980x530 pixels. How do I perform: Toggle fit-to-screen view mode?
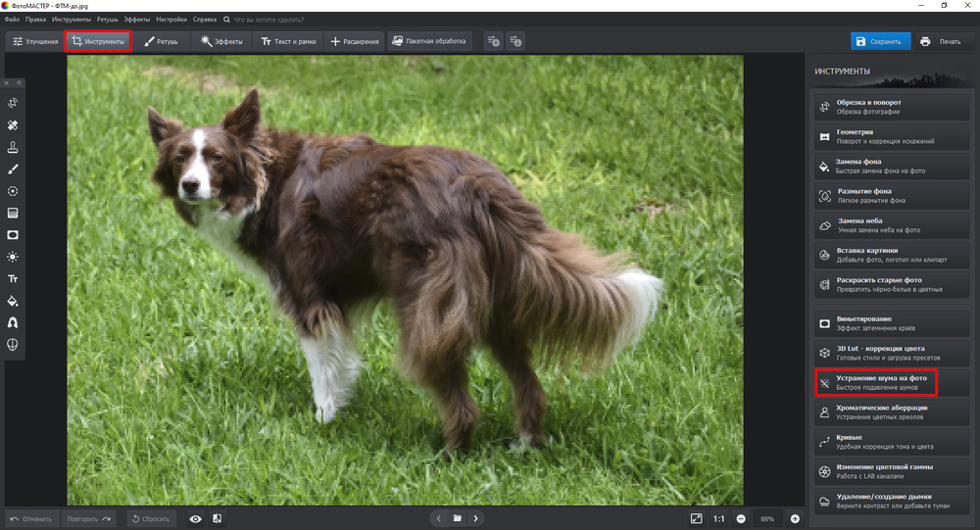pos(696,518)
